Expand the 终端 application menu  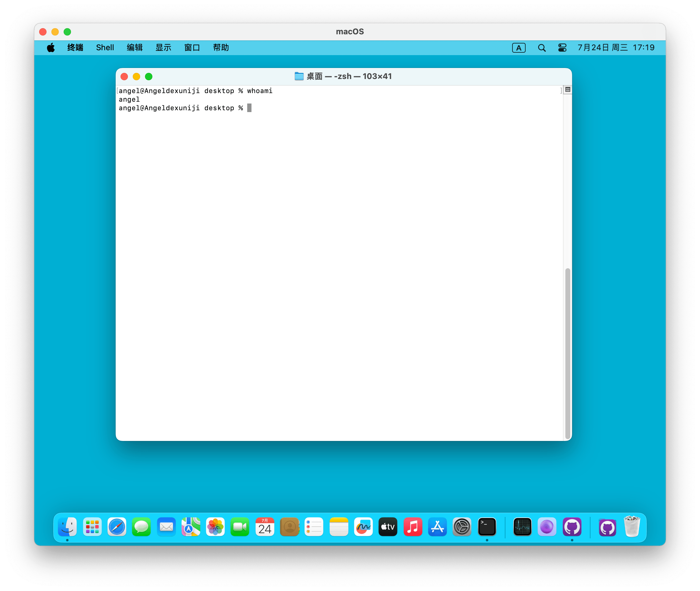pyautogui.click(x=75, y=48)
